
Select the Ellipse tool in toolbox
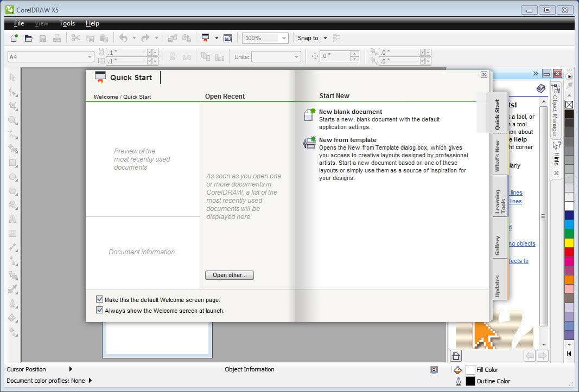coord(13,177)
